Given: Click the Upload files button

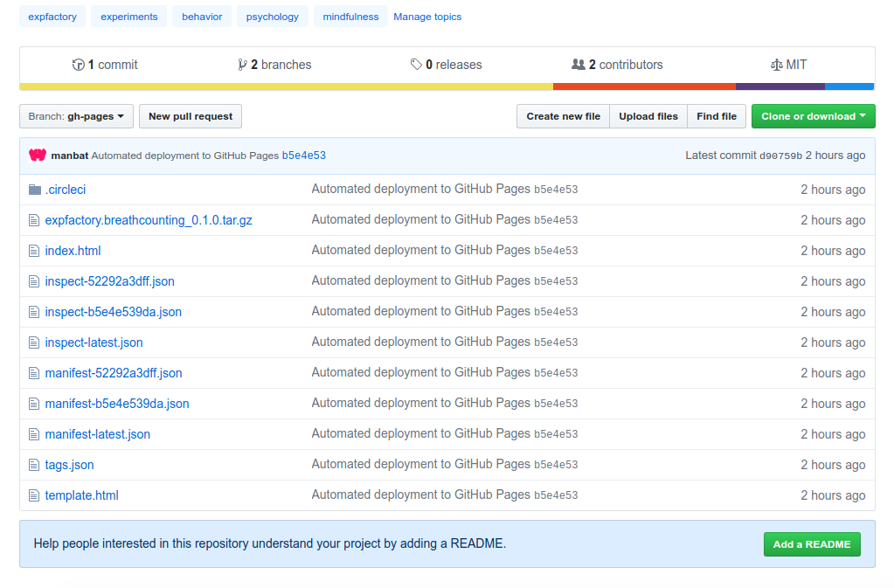Looking at the screenshot, I should coord(648,116).
